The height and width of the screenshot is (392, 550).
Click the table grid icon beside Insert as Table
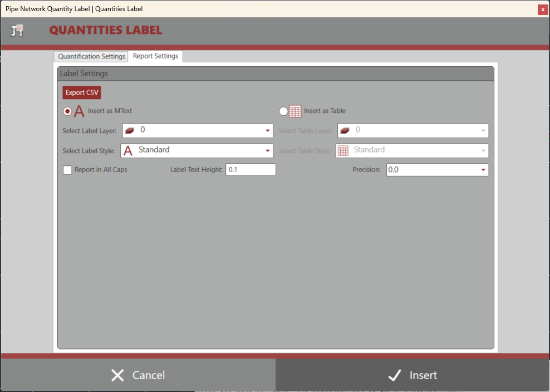coord(295,111)
